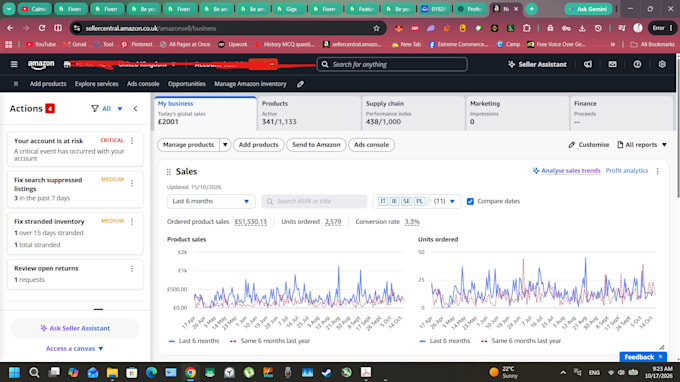
Task: Open the Seller Central hamburger menu
Action: coord(14,64)
